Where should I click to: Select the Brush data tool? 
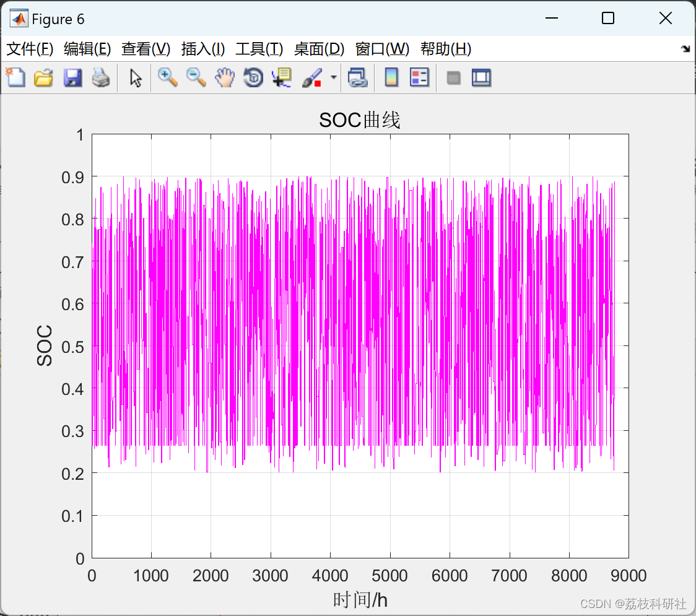coord(312,77)
